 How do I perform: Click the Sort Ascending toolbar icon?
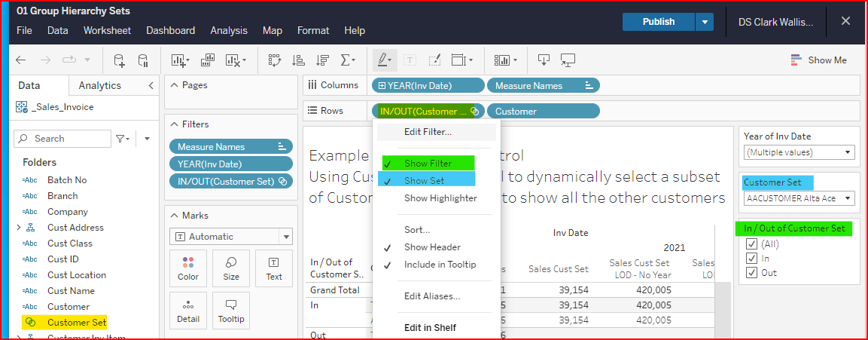coord(298,60)
